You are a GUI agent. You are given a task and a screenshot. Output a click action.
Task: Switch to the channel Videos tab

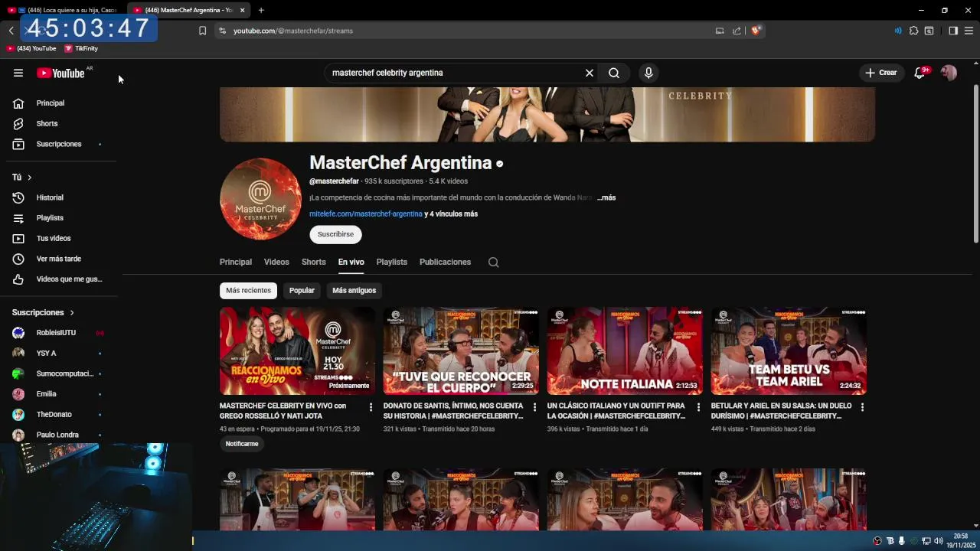click(276, 262)
